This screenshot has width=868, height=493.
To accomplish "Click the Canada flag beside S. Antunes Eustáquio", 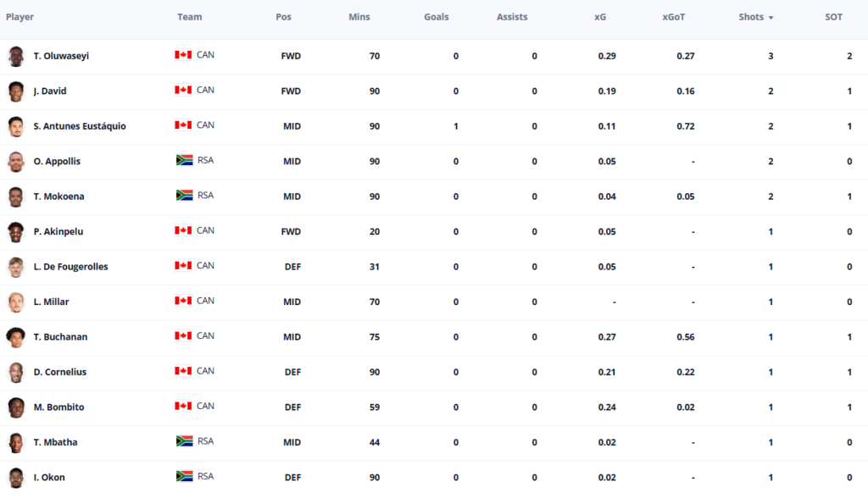I will (x=183, y=125).
